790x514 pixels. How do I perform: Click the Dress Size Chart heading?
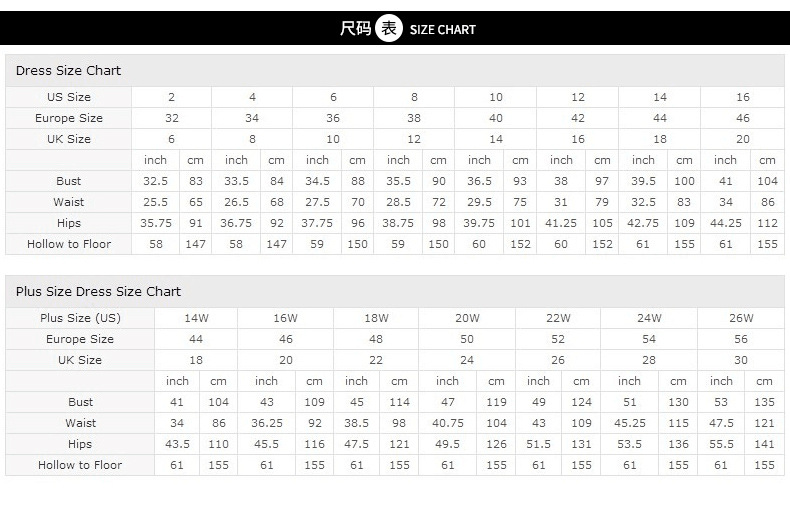click(68, 71)
